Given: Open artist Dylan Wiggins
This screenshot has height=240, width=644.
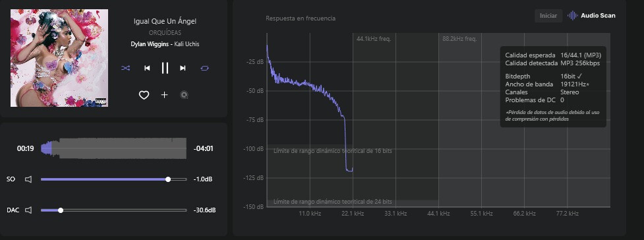Looking at the screenshot, I should 149,44.
